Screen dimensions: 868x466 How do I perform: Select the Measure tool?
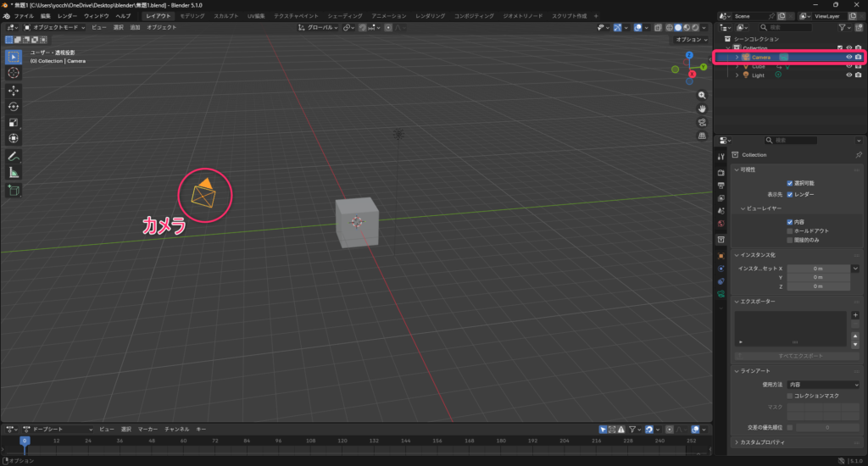tap(14, 173)
